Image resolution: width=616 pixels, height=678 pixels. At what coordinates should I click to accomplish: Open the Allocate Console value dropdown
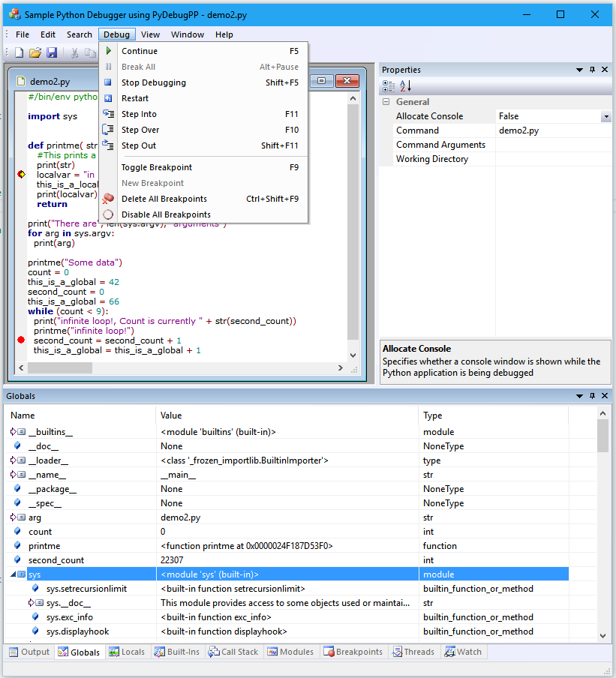coord(606,116)
